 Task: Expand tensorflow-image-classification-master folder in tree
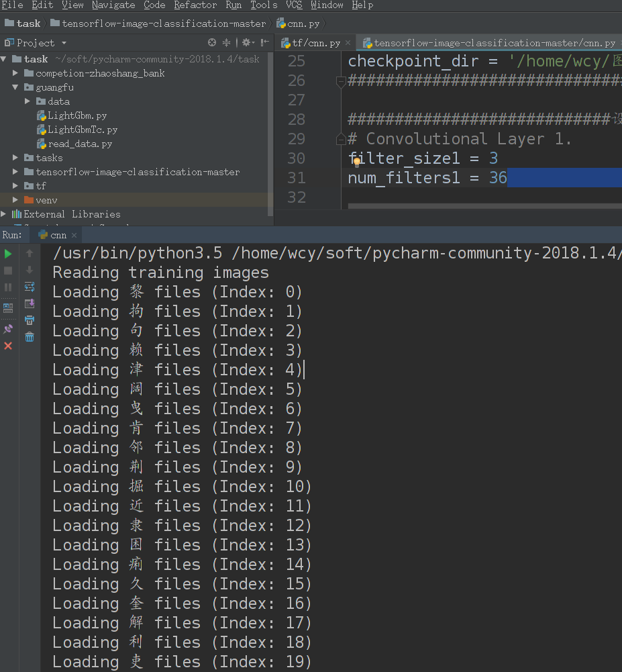click(15, 172)
